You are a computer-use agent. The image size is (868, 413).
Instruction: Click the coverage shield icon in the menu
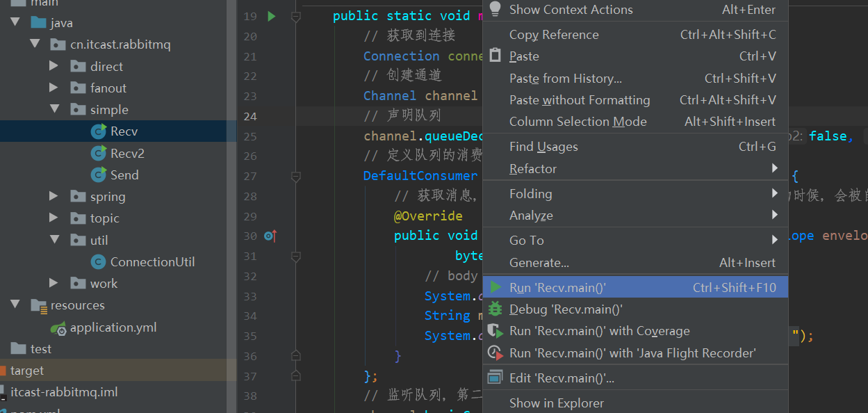(495, 331)
